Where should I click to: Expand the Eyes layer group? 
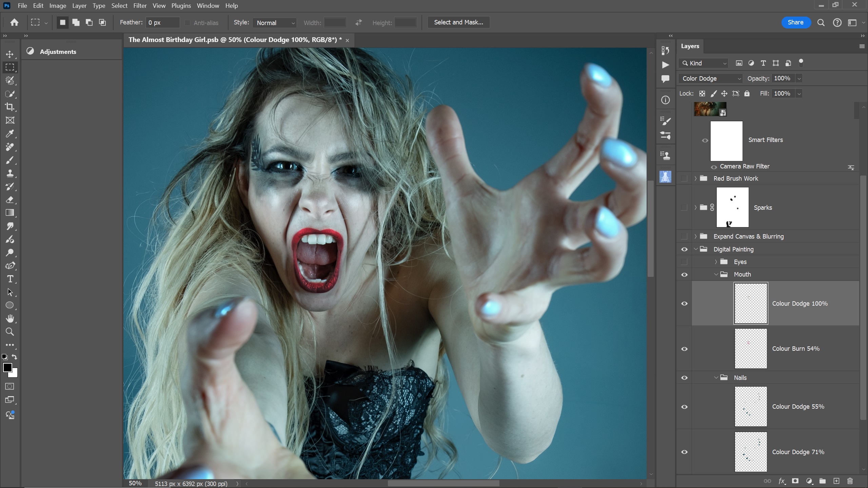point(716,262)
